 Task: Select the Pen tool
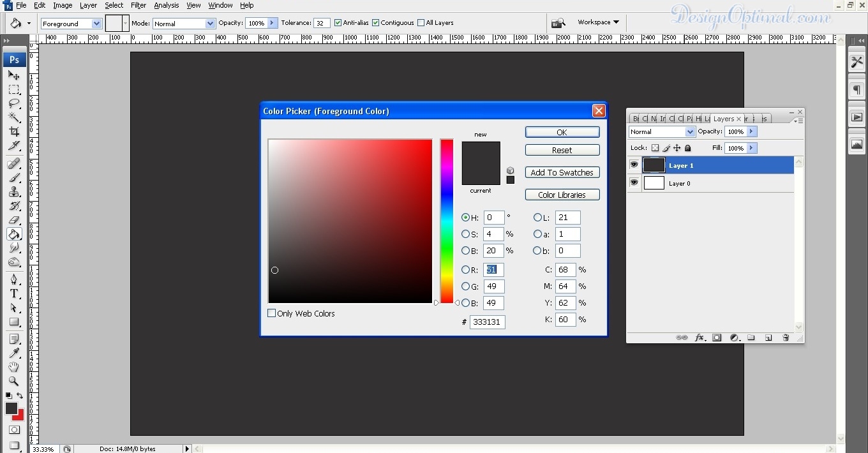point(14,279)
